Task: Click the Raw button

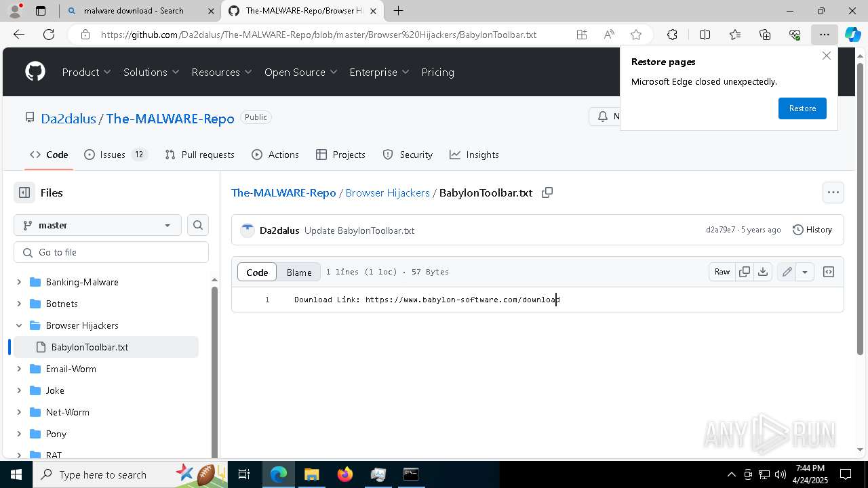Action: coord(722,272)
